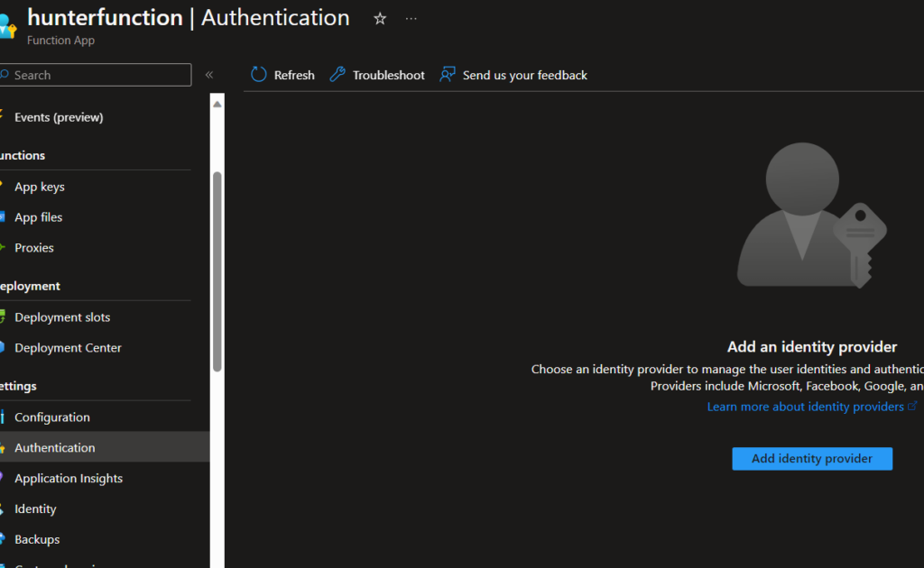This screenshot has width=924, height=568.
Task: Click the search magnifier icon
Action: (x=5, y=75)
